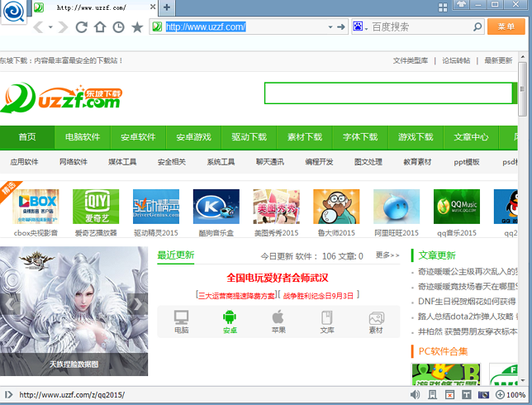This screenshot has width=532, height=405.
Task: Open the 首页 navigation tab
Action: pos(27,137)
